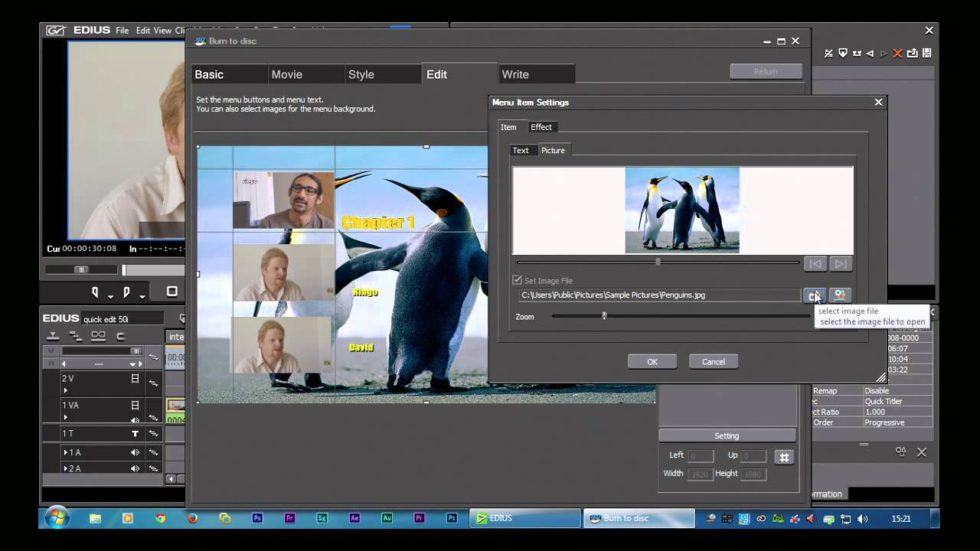This screenshot has height=551, width=980.
Task: Expand track 1 VA in the timeline
Action: point(66,418)
